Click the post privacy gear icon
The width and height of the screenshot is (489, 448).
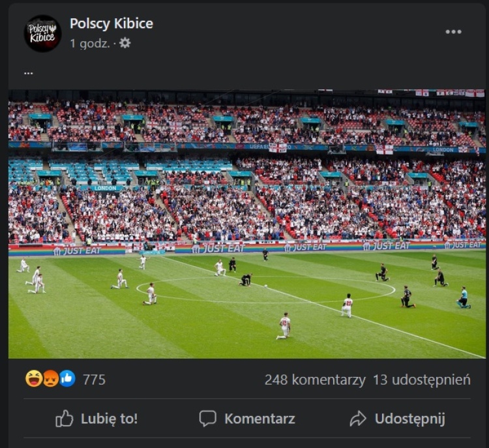pyautogui.click(x=125, y=43)
